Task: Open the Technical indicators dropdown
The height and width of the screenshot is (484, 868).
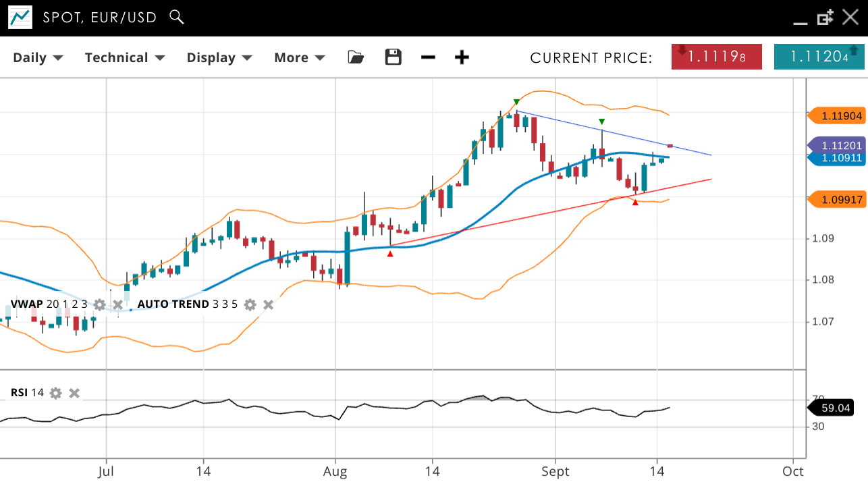Action: pyautogui.click(x=125, y=58)
